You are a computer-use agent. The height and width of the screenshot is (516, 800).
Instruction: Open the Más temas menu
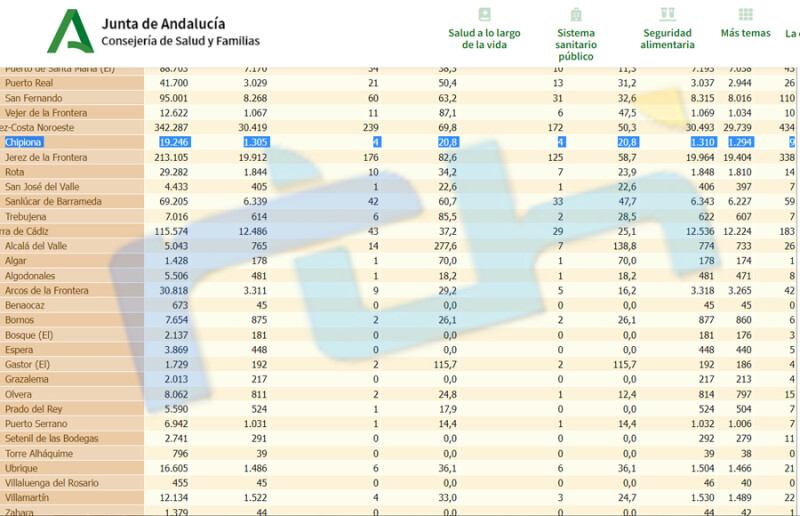pyautogui.click(x=745, y=33)
